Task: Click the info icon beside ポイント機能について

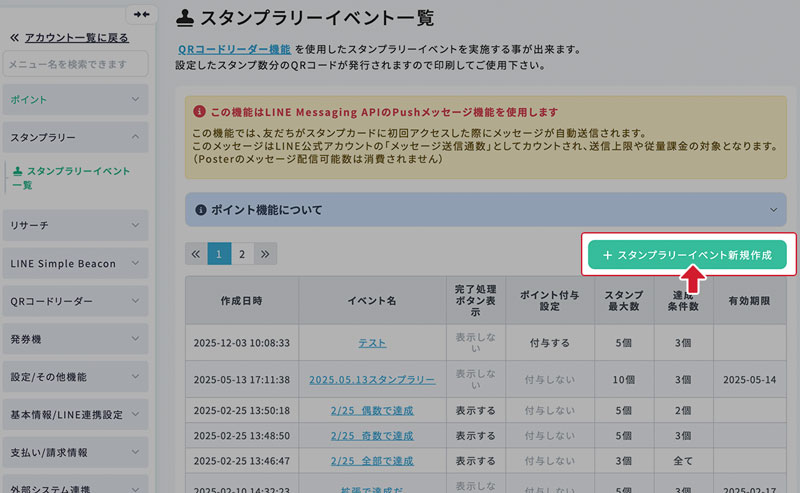Action: (200, 210)
